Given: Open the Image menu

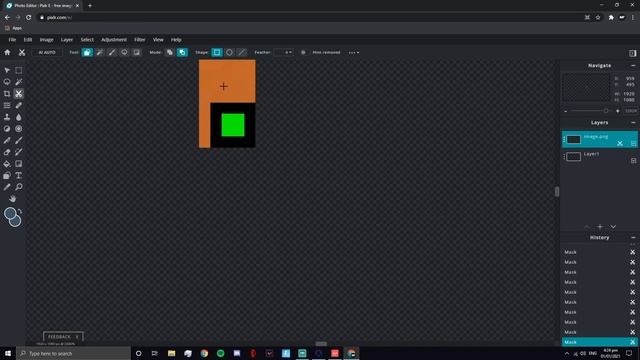Looking at the screenshot, I should point(47,40).
